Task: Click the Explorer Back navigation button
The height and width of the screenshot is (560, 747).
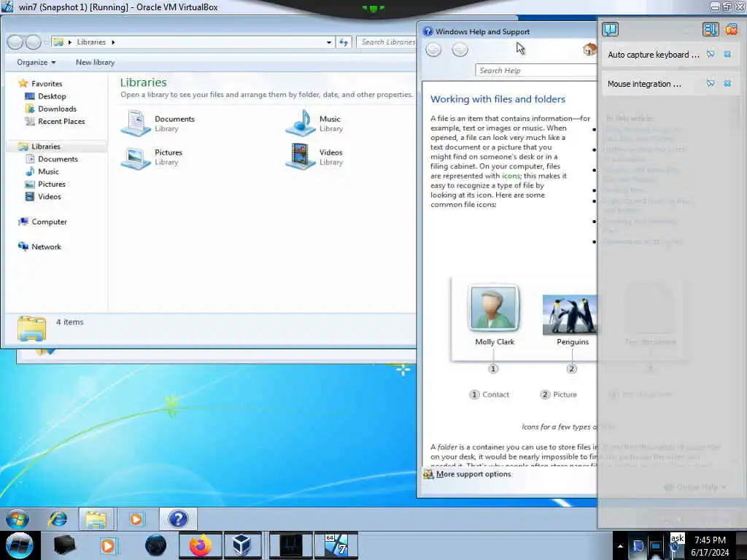Action: click(x=15, y=42)
